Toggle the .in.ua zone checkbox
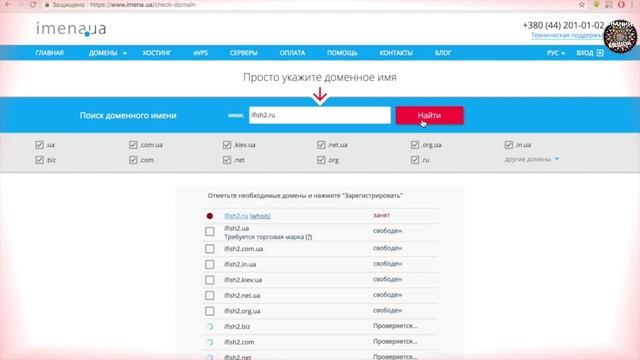 [x=509, y=144]
